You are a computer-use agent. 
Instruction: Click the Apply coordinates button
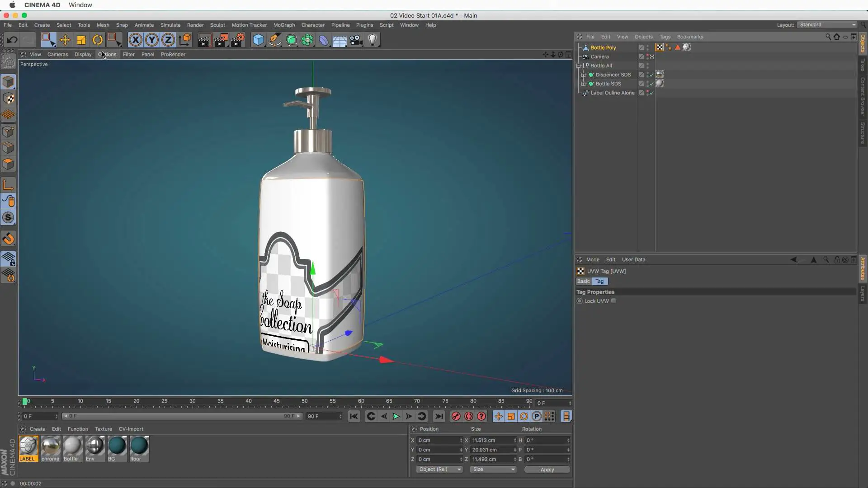point(547,469)
